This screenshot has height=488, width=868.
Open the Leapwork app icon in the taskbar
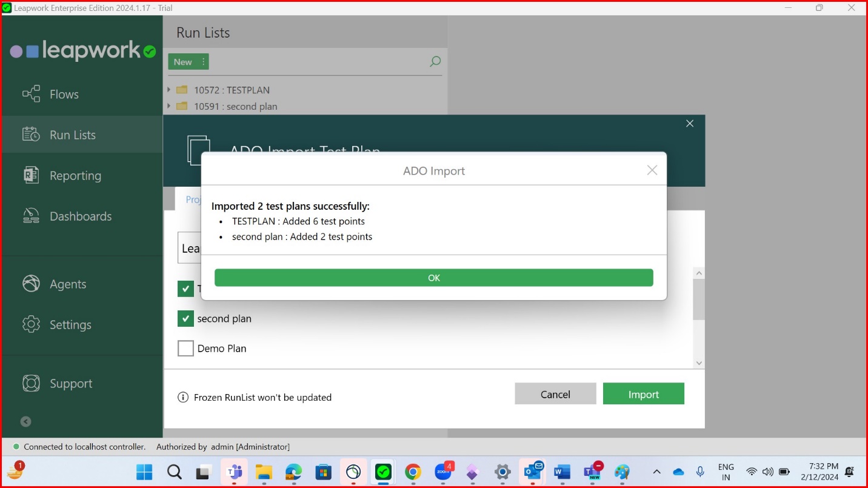click(x=383, y=472)
